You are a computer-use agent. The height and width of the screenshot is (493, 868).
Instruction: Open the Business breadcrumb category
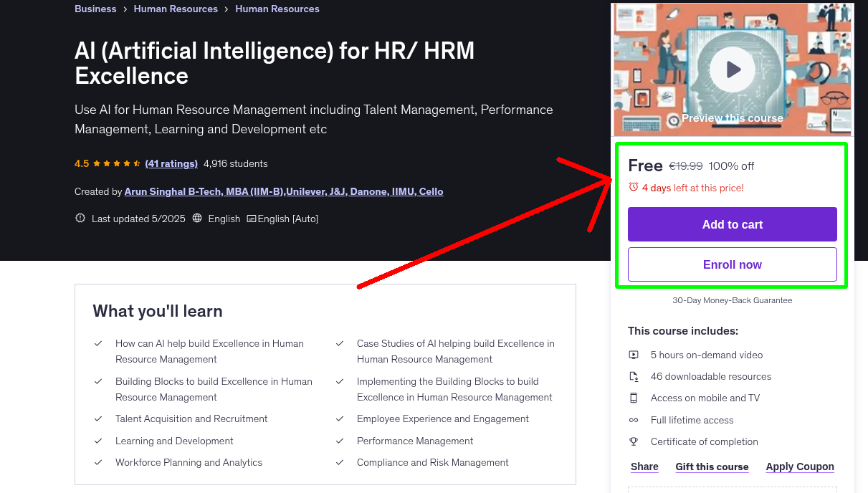95,9
